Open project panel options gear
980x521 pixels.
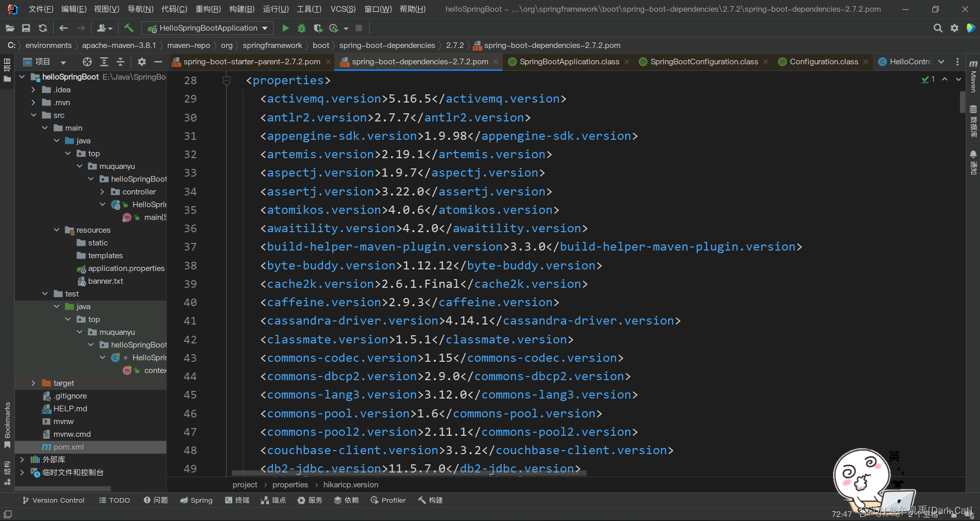click(142, 62)
